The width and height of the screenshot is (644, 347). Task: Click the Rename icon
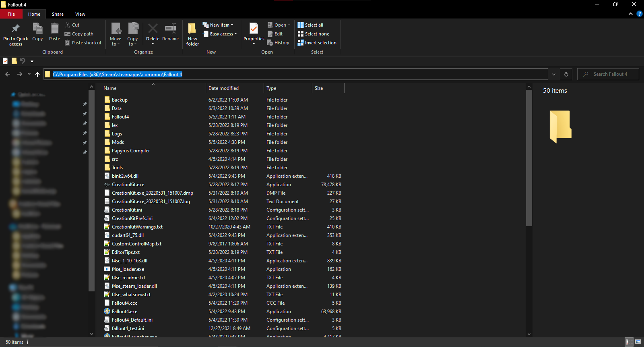(171, 28)
